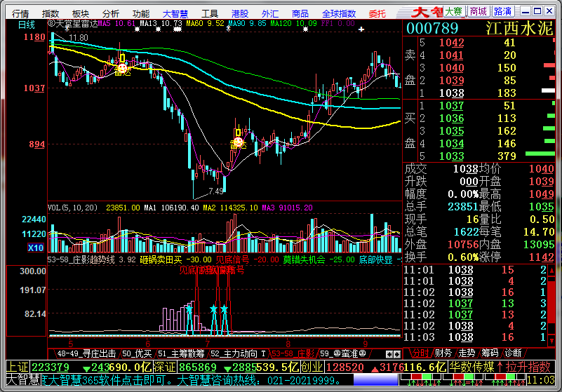The height and width of the screenshot is (392, 562).
Task: Click the 商城 store button
Action: (x=478, y=11)
